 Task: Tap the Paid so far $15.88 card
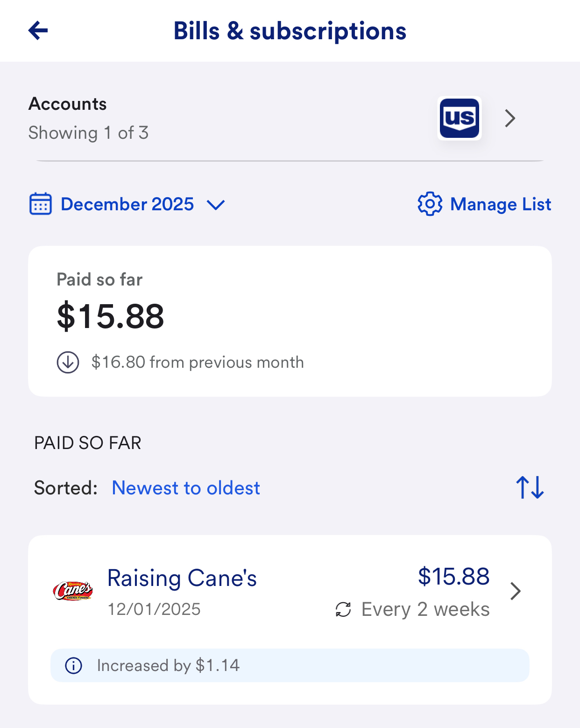(290, 321)
